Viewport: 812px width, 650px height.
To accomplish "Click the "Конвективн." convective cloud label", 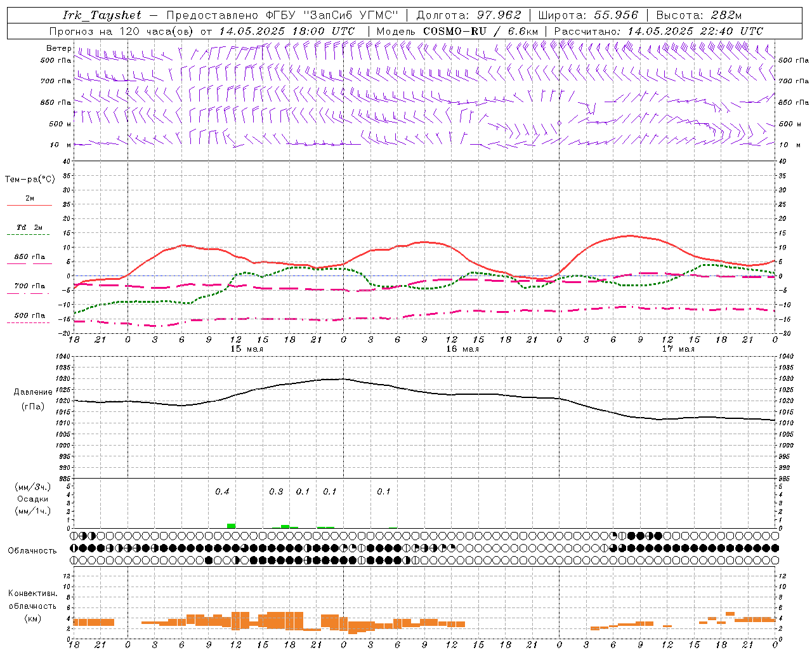I will [32, 594].
